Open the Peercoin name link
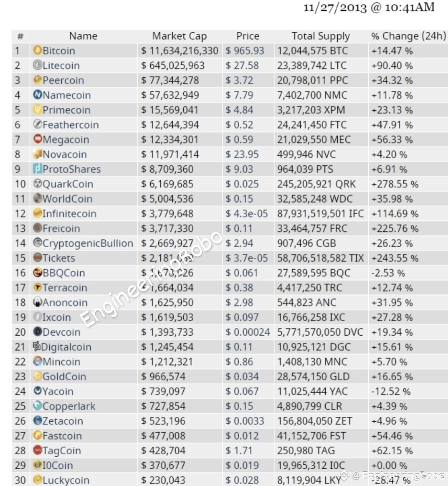The image size is (448, 486). pos(63,80)
